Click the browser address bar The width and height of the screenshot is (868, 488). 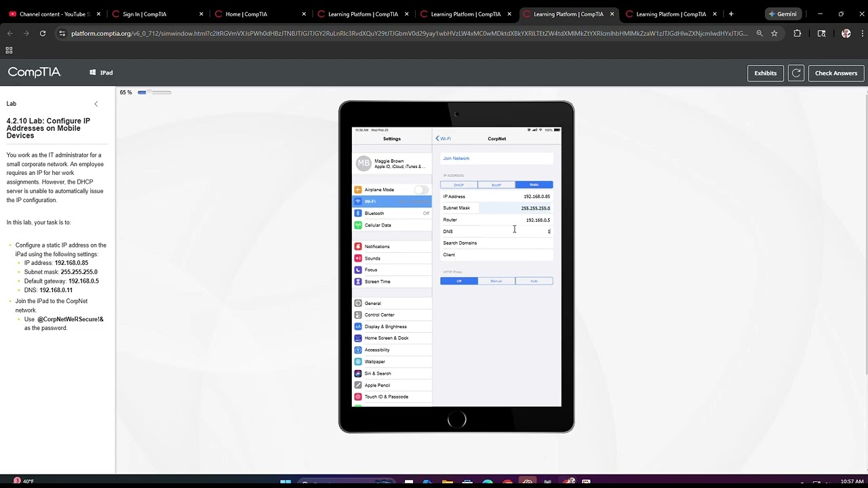(x=409, y=33)
